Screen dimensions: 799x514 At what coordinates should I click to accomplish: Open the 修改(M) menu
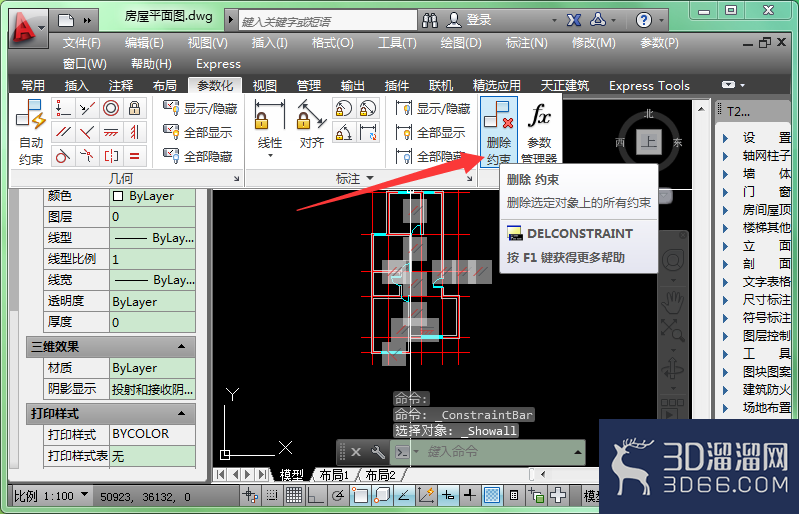594,43
